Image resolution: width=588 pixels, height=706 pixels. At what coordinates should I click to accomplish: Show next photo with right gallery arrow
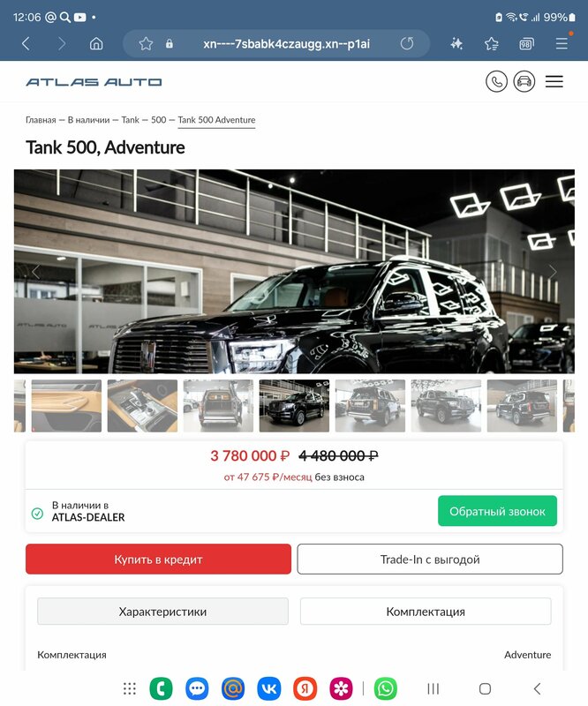(x=553, y=272)
